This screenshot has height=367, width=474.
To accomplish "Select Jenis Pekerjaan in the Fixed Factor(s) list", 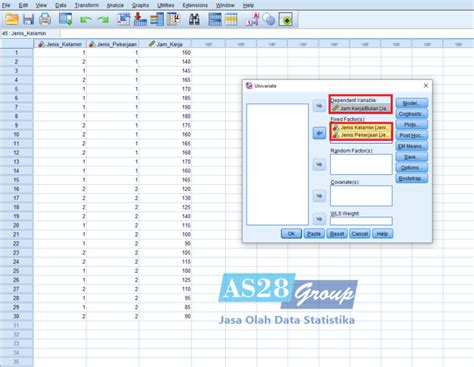I will [361, 135].
